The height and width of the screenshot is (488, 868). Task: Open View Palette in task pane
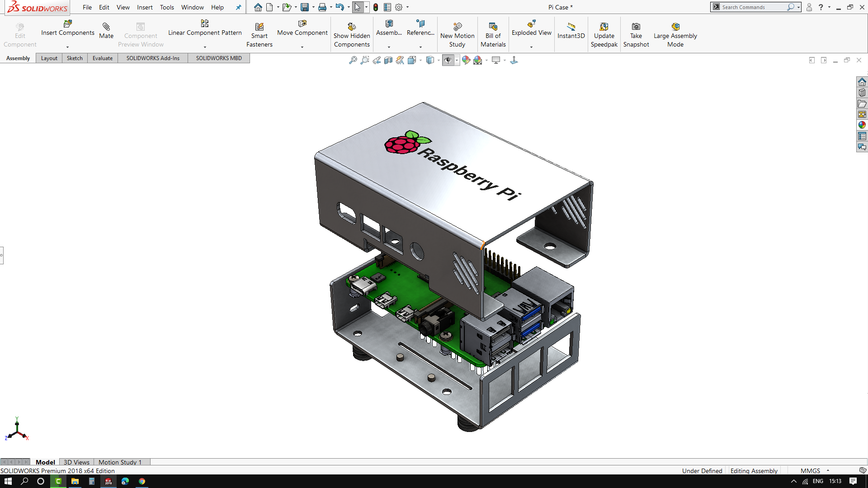click(862, 114)
